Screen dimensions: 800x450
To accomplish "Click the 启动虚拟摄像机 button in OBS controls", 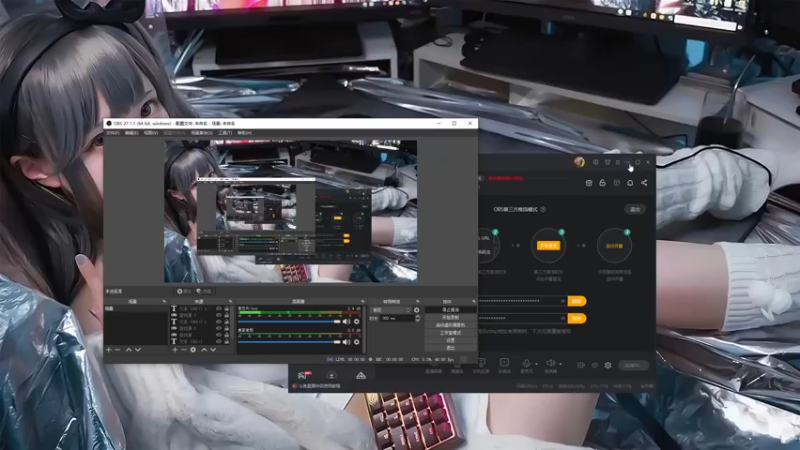I will 451,325.
